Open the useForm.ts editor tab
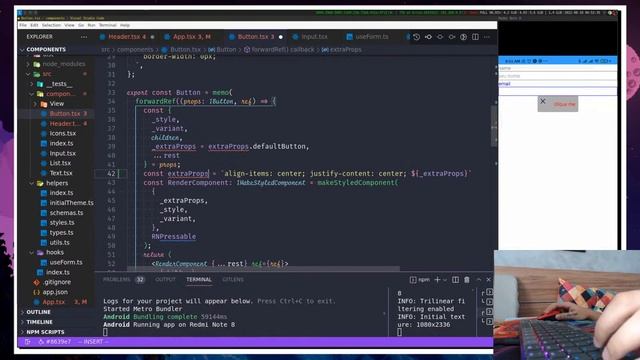Viewport: 640px width, 360px height. 372,37
